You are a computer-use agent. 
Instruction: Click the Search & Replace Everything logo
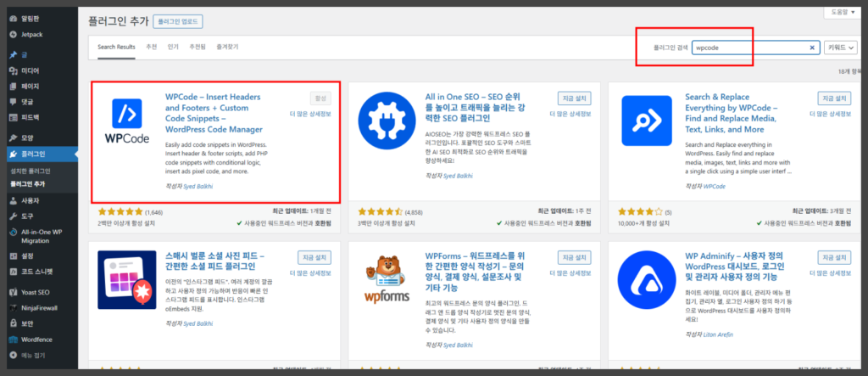pyautogui.click(x=646, y=121)
